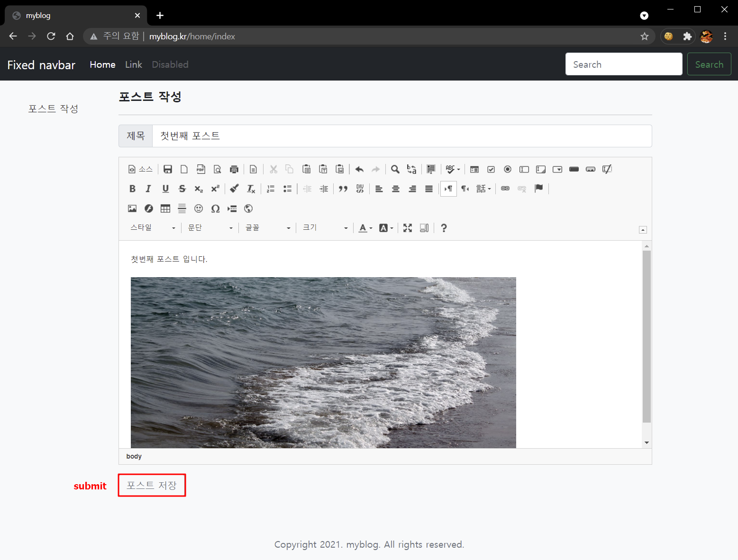Export the post with the PDF icon
738x560 pixels.
pos(201,169)
